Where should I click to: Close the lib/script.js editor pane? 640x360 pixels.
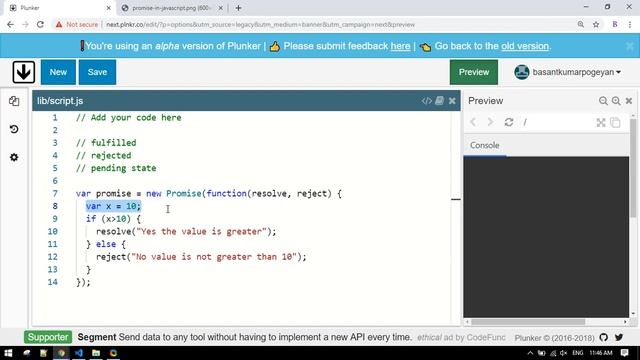point(452,101)
